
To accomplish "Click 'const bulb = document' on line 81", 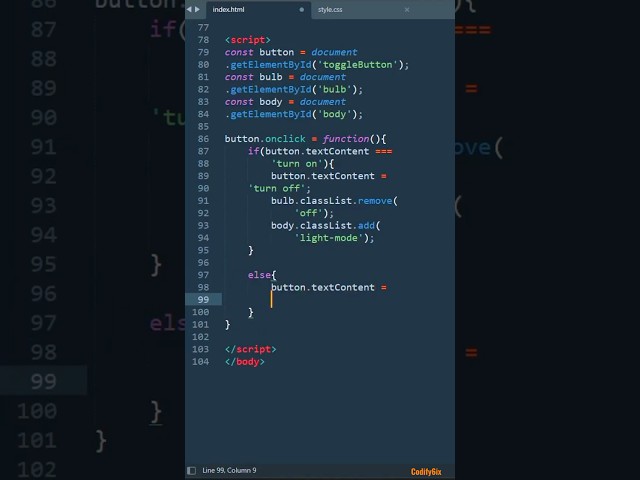I will [x=285, y=77].
